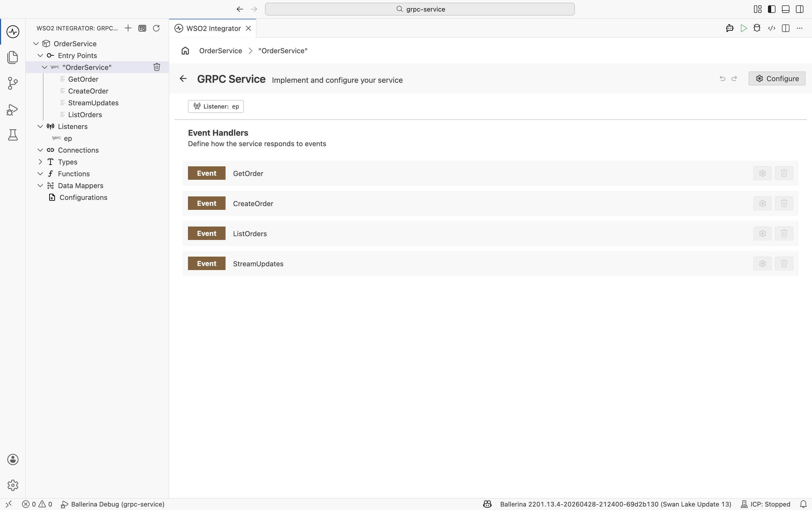Image resolution: width=812 pixels, height=510 pixels.
Task: Show overview icon in sidebar header
Action: [142, 28]
